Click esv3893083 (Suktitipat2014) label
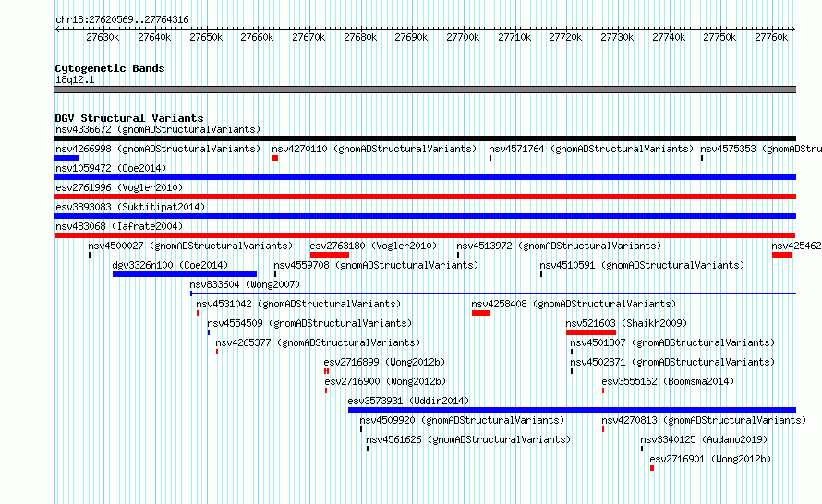The image size is (822, 504). [x=130, y=207]
